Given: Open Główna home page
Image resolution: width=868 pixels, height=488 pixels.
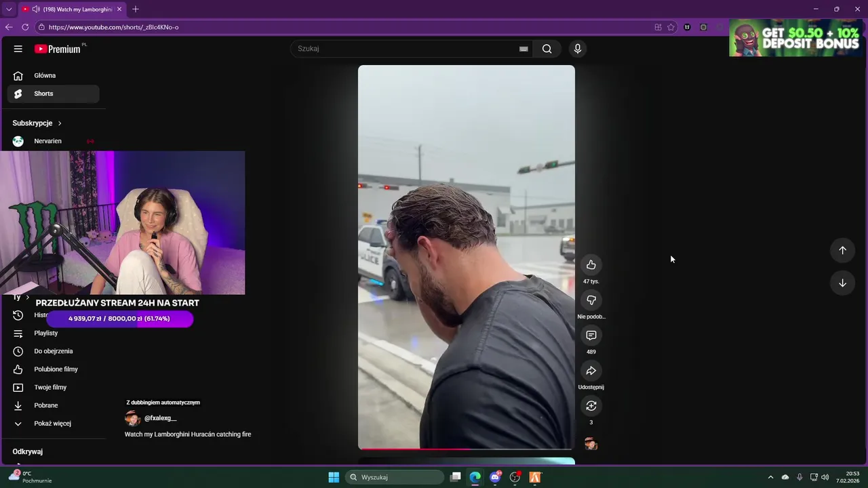Looking at the screenshot, I should point(53,75).
